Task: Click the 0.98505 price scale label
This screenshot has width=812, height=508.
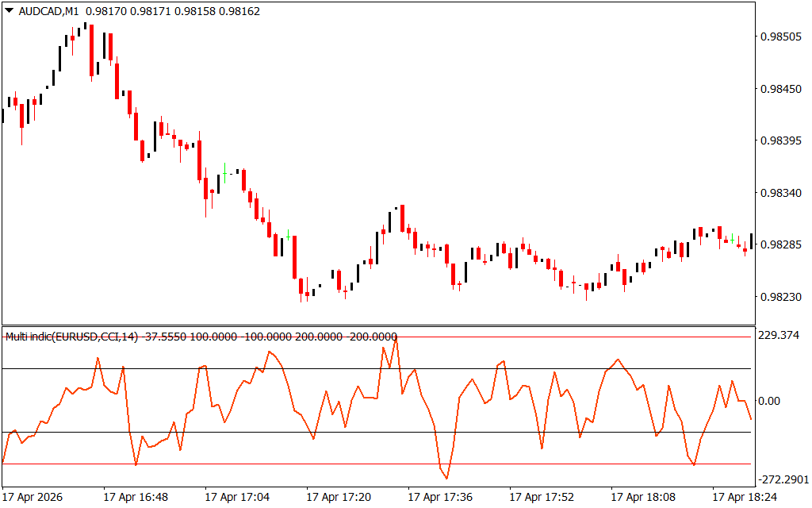Action: pos(780,37)
